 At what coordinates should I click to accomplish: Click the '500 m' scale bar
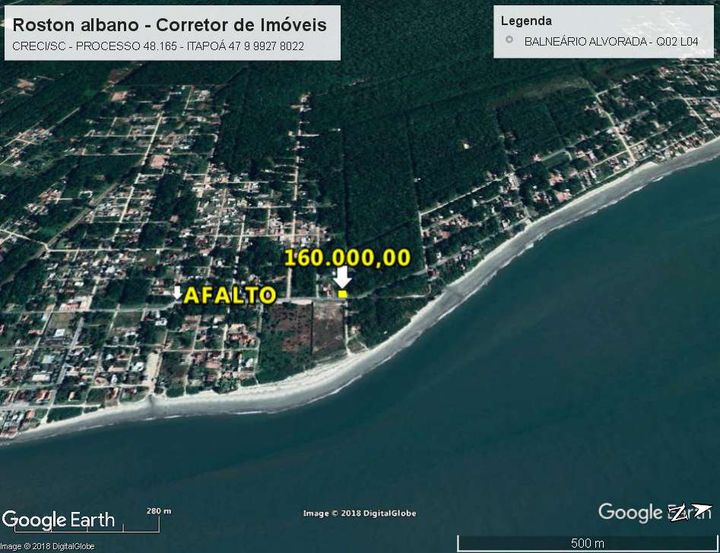coord(588,542)
